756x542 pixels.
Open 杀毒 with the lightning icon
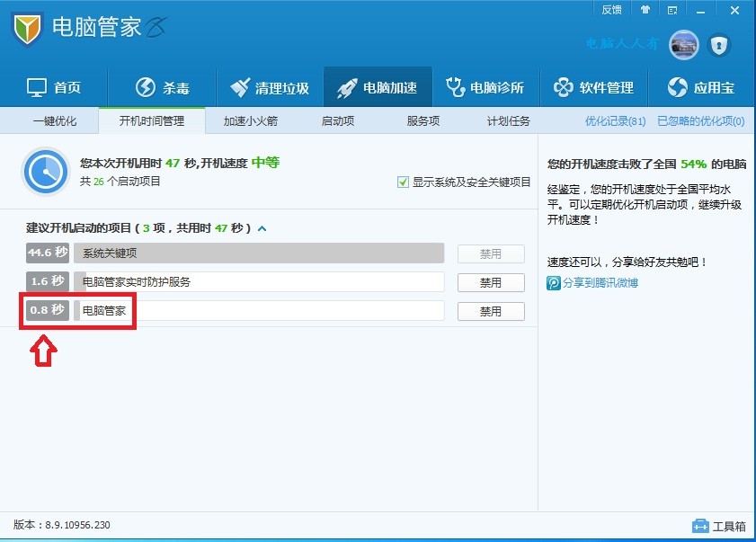[144, 86]
